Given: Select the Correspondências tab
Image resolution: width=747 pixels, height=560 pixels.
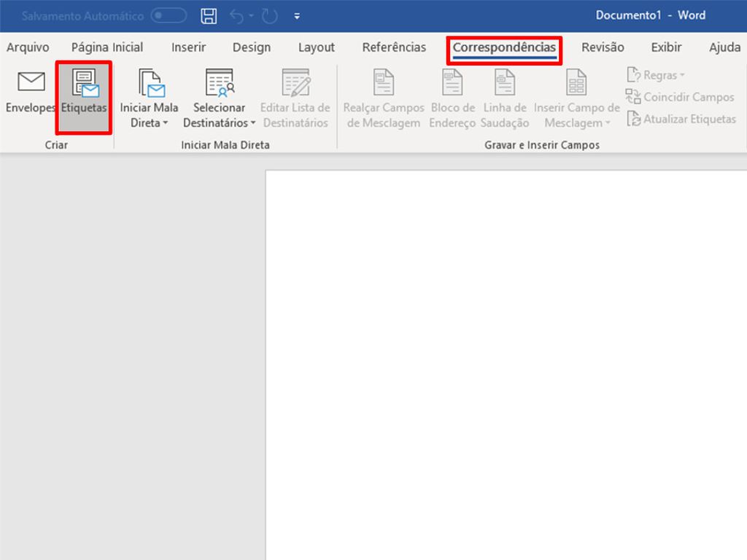Looking at the screenshot, I should (504, 47).
